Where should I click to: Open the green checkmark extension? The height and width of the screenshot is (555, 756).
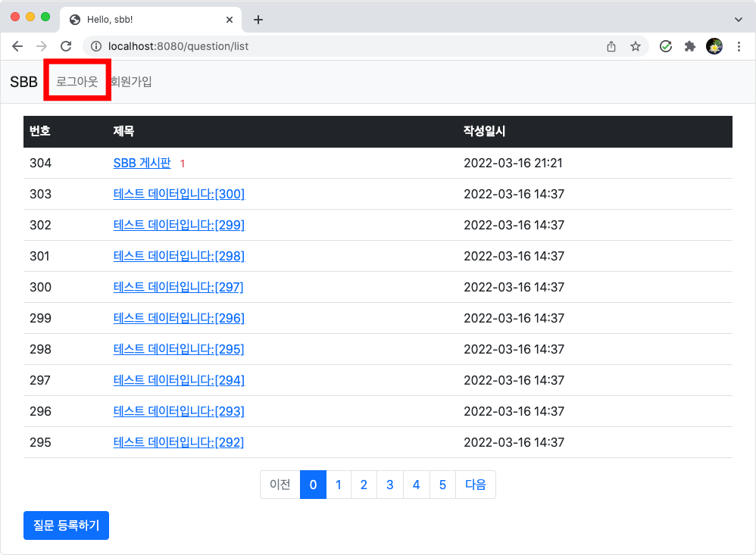tap(666, 46)
